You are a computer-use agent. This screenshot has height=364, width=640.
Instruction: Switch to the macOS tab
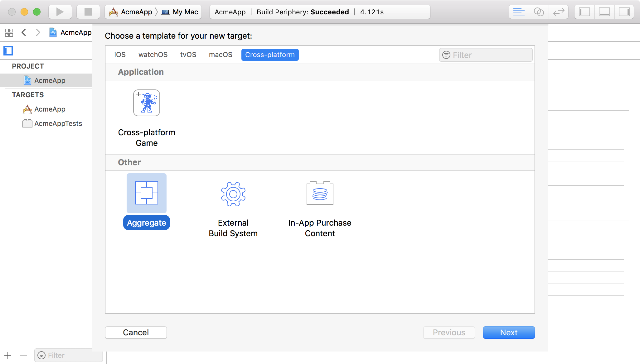point(221,55)
